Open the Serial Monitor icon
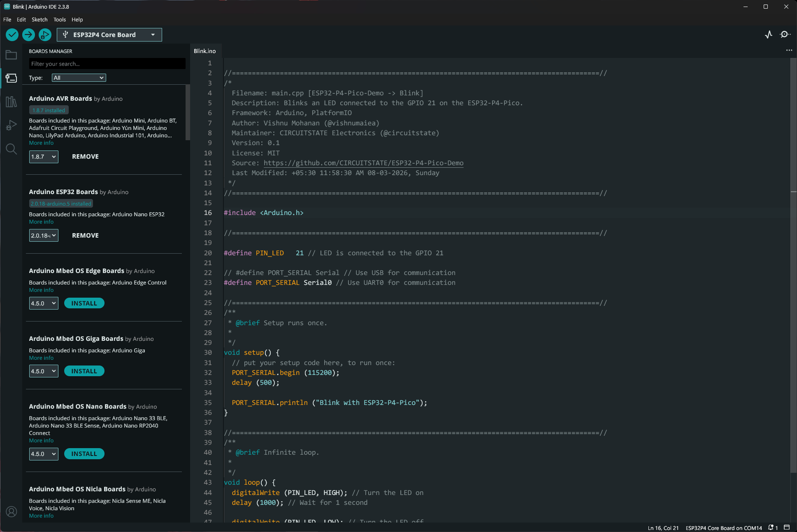 point(785,35)
